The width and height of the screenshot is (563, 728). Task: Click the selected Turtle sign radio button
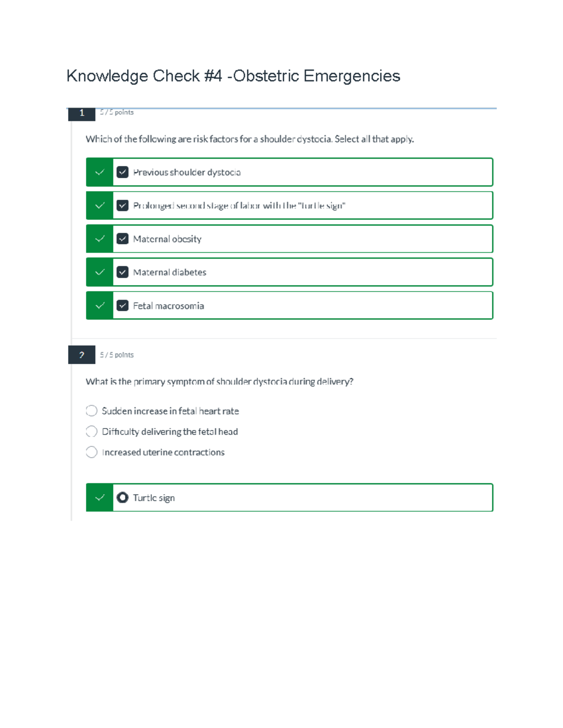(x=122, y=498)
